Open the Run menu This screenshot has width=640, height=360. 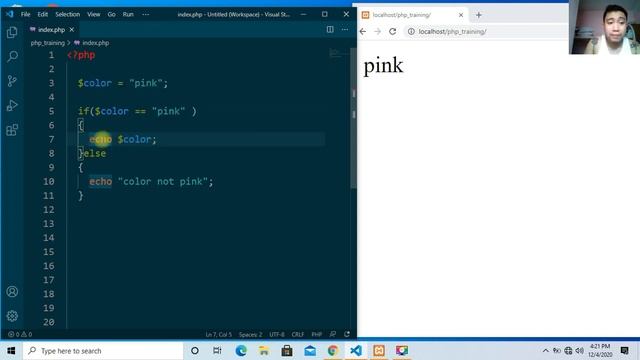(128, 14)
